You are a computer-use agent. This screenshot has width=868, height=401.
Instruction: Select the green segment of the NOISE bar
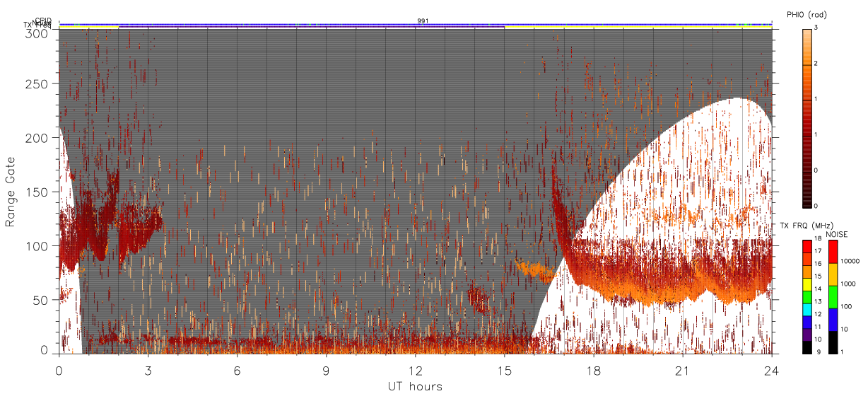[833, 297]
